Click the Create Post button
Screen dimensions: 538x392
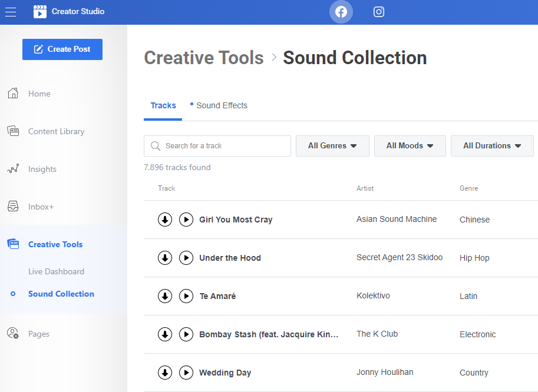[62, 49]
